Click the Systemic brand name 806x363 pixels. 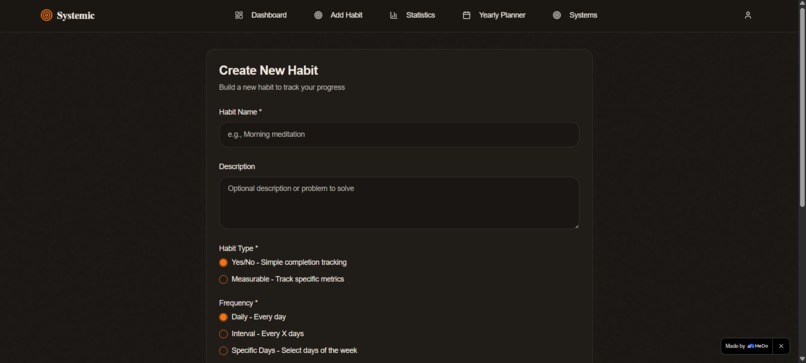[76, 16]
